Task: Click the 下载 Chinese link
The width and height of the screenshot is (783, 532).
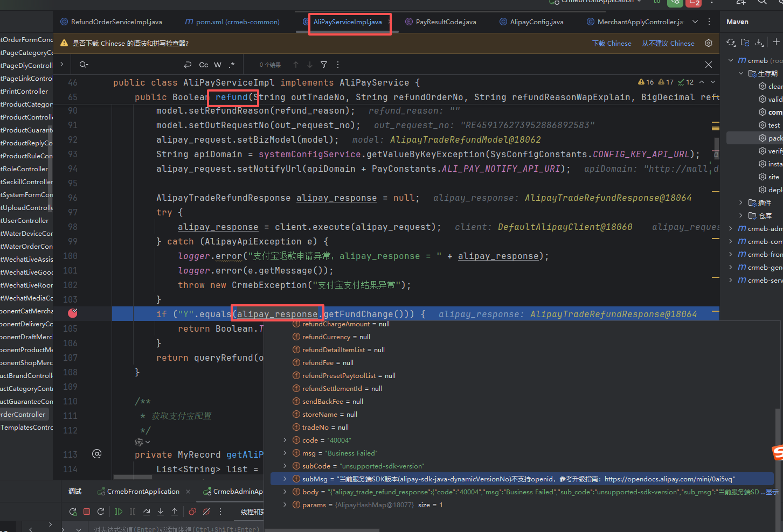Action: pos(612,44)
